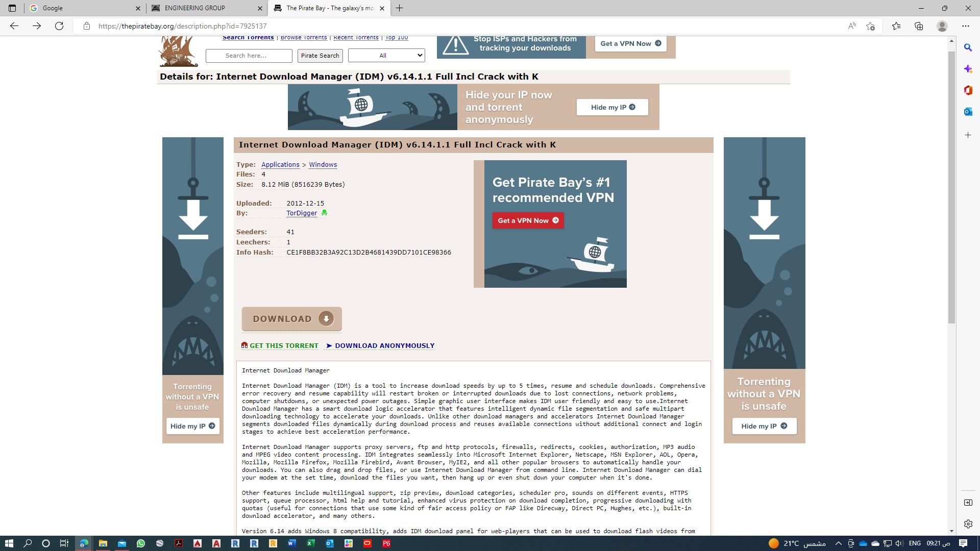980x551 pixels.
Task: Click TorDigger's green skull trusted icon
Action: pos(324,213)
